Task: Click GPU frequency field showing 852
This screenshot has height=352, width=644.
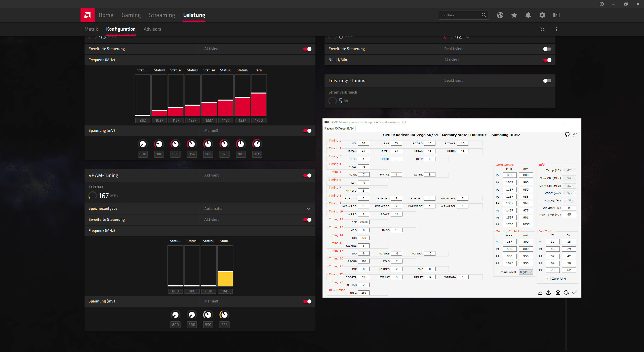Action: [x=143, y=120]
